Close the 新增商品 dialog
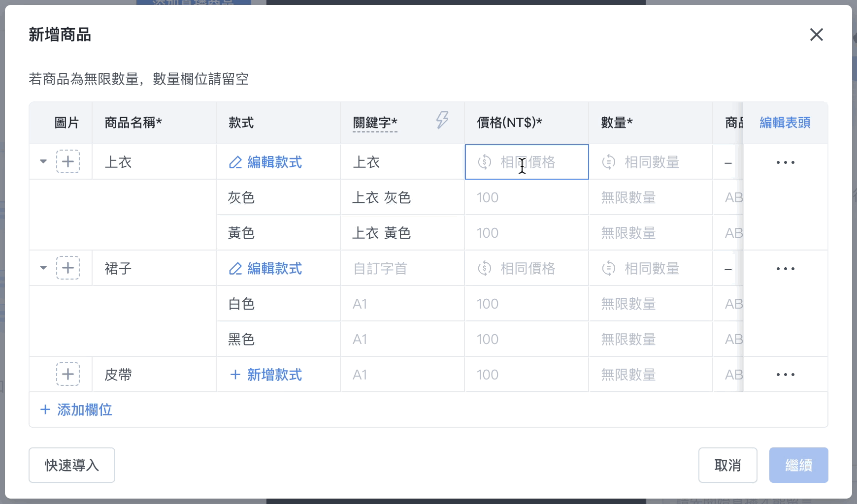 coord(816,34)
